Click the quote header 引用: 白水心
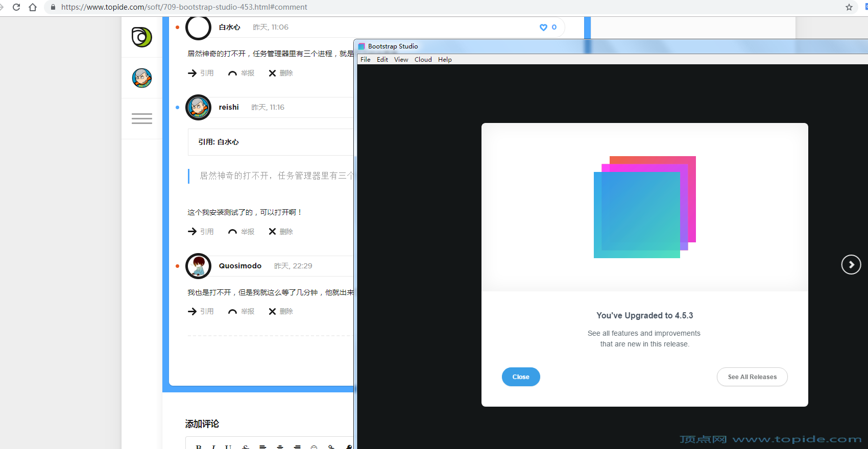This screenshot has width=868, height=449. pyautogui.click(x=219, y=142)
